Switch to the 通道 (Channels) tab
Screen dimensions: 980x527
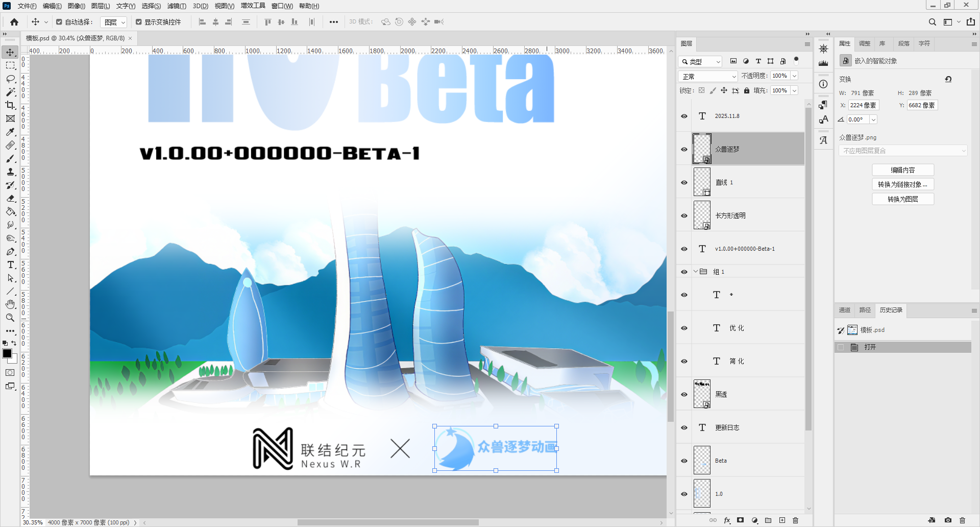845,310
